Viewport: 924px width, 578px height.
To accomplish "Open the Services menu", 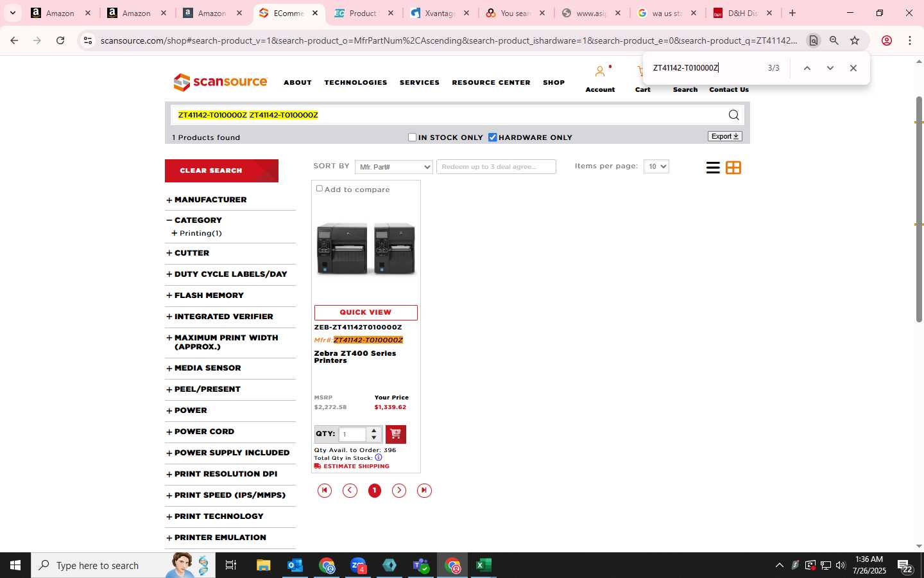I will point(420,83).
